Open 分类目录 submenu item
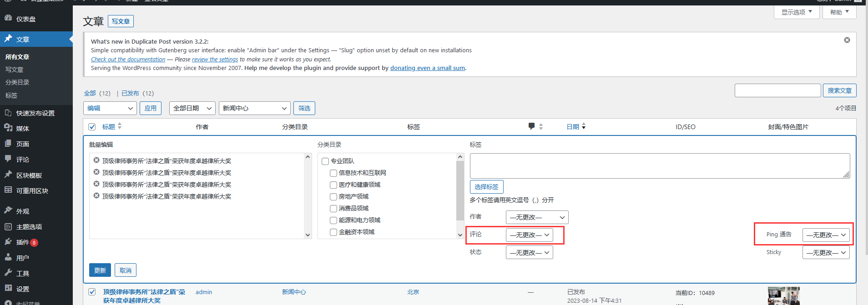Screen dimensions: 868x305 (17, 82)
